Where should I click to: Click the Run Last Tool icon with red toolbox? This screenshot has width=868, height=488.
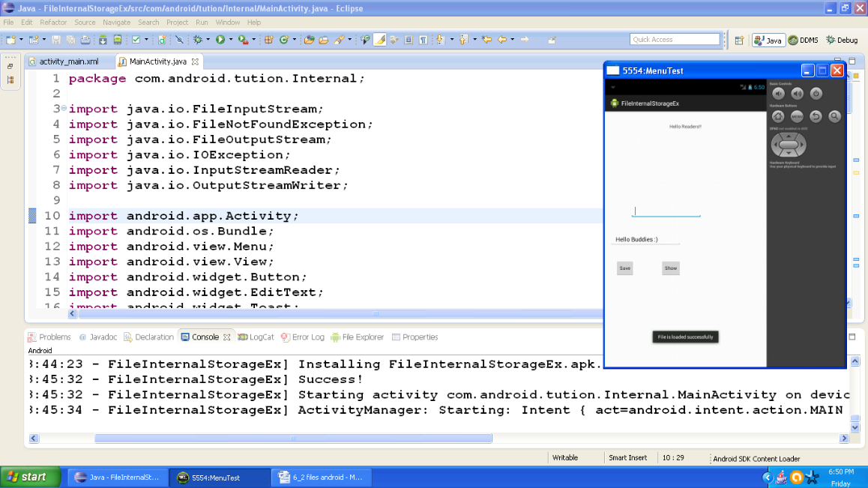point(243,40)
